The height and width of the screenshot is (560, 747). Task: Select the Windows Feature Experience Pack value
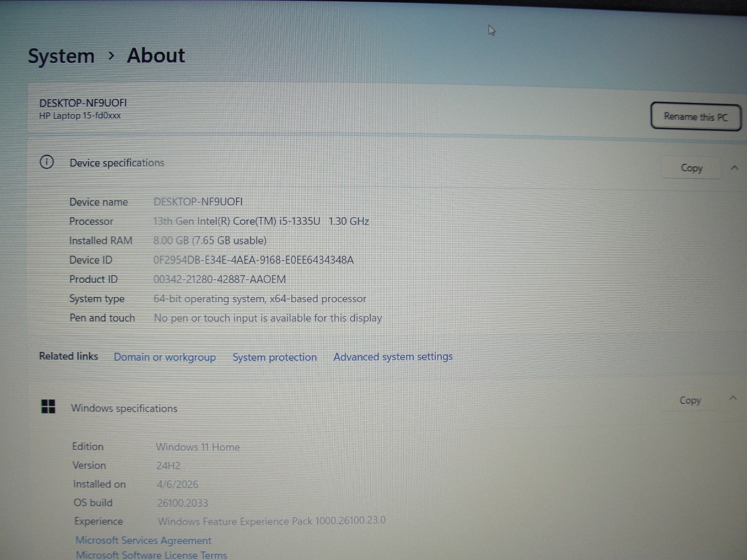(272, 521)
